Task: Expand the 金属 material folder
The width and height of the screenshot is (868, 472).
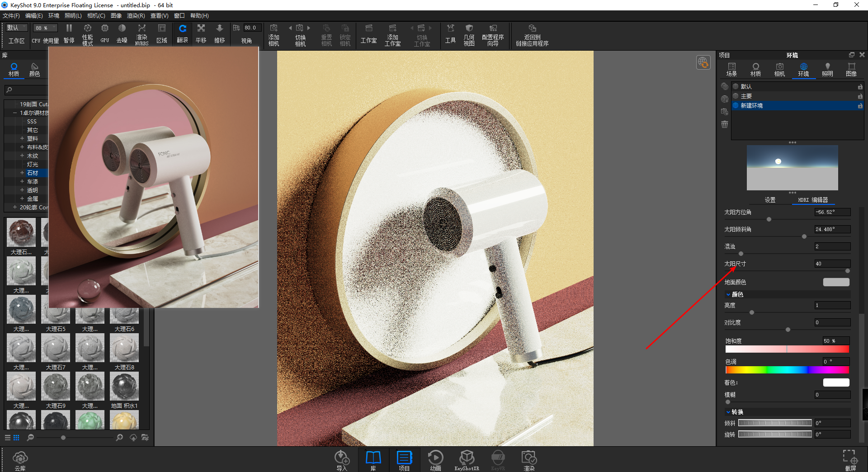Action: click(22, 198)
